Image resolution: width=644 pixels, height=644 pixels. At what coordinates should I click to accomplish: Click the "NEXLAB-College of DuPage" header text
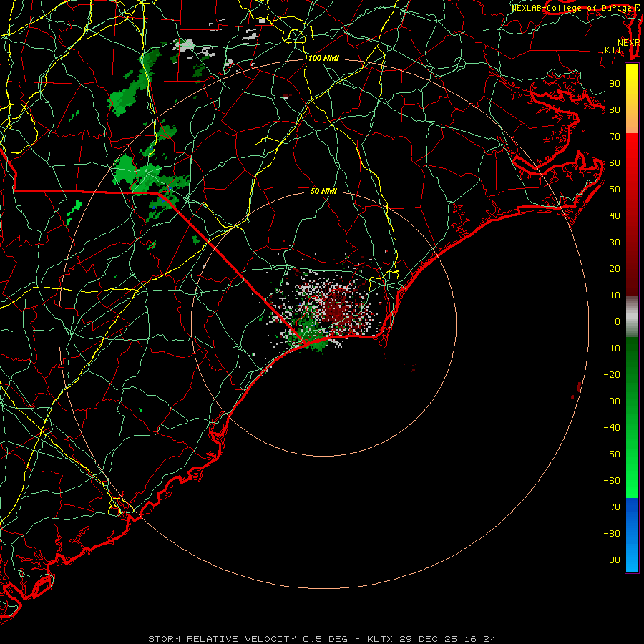[x=572, y=8]
